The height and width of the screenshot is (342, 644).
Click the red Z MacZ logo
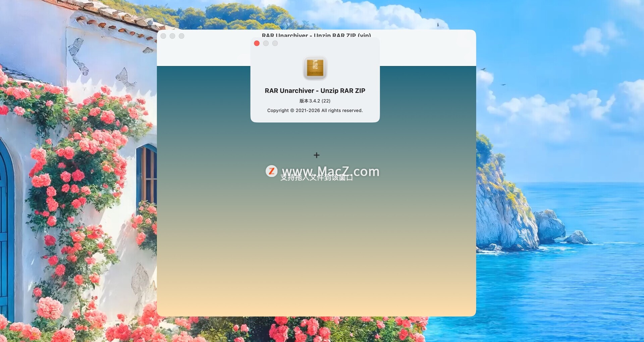pos(271,171)
